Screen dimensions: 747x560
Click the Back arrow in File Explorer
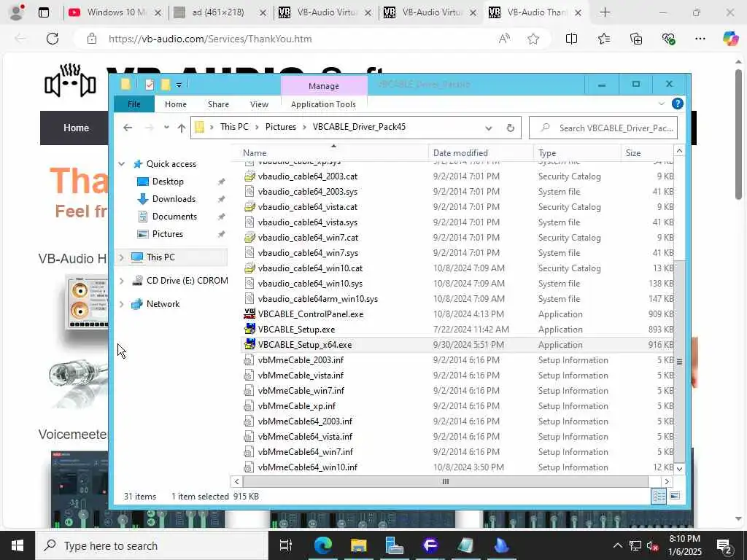pyautogui.click(x=127, y=128)
